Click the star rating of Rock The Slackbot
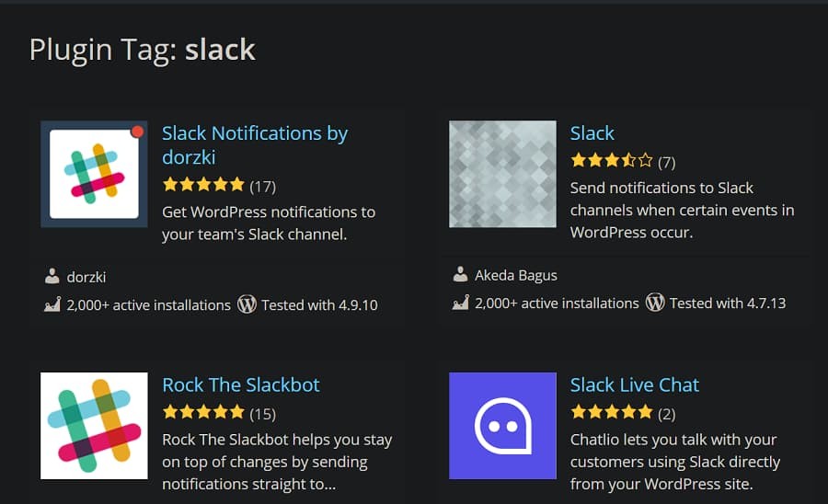The image size is (828, 504). pyautogui.click(x=203, y=413)
